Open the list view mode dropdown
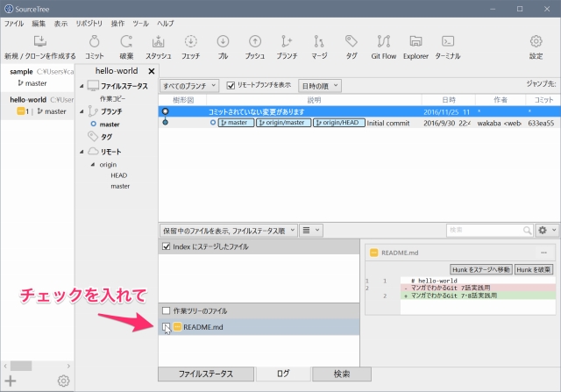561x392 pixels. click(x=311, y=230)
